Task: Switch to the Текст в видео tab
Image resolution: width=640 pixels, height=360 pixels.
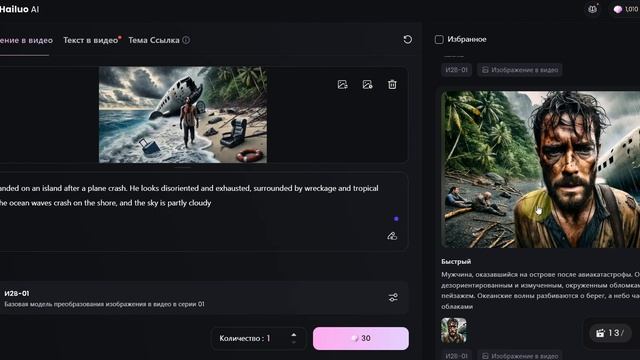Action: click(91, 40)
